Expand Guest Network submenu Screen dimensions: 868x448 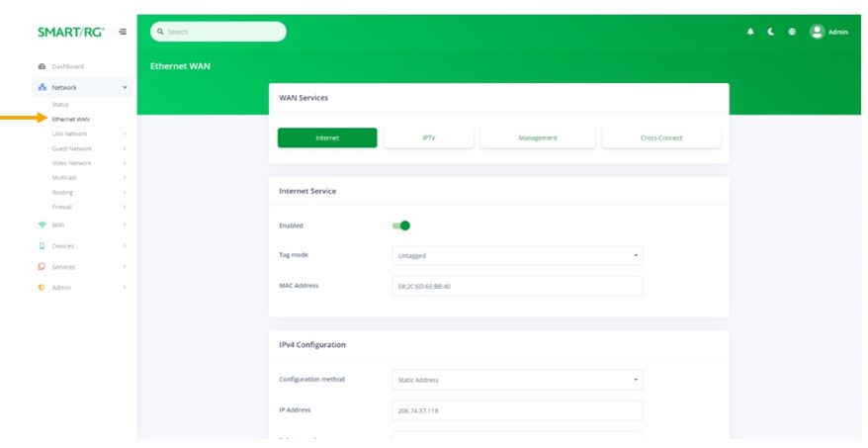click(125, 148)
